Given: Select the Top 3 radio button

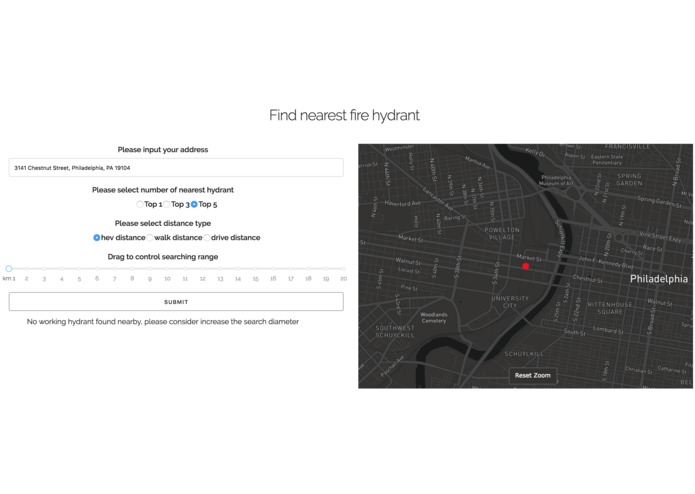Looking at the screenshot, I should click(167, 204).
